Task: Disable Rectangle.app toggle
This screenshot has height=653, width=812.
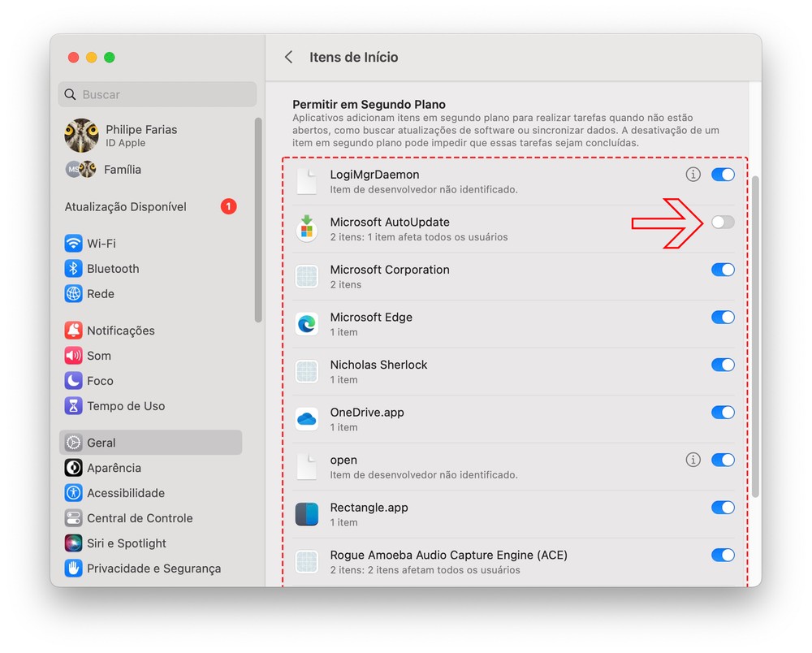Action: (x=723, y=508)
